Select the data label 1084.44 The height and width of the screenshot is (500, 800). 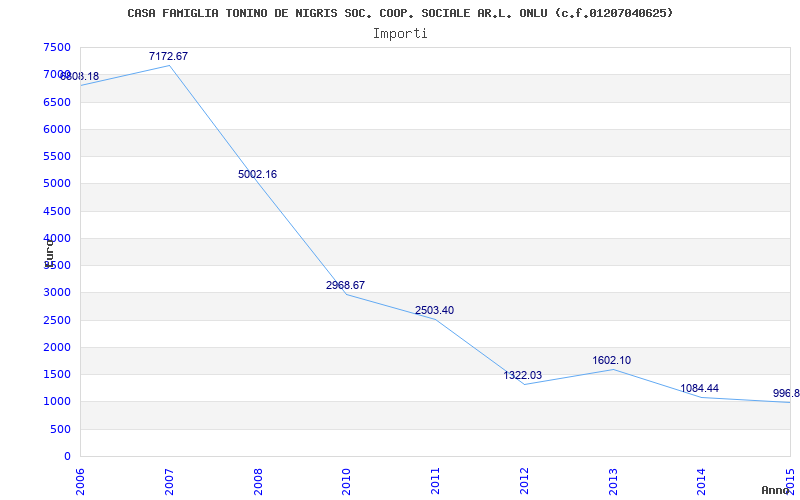pos(699,388)
